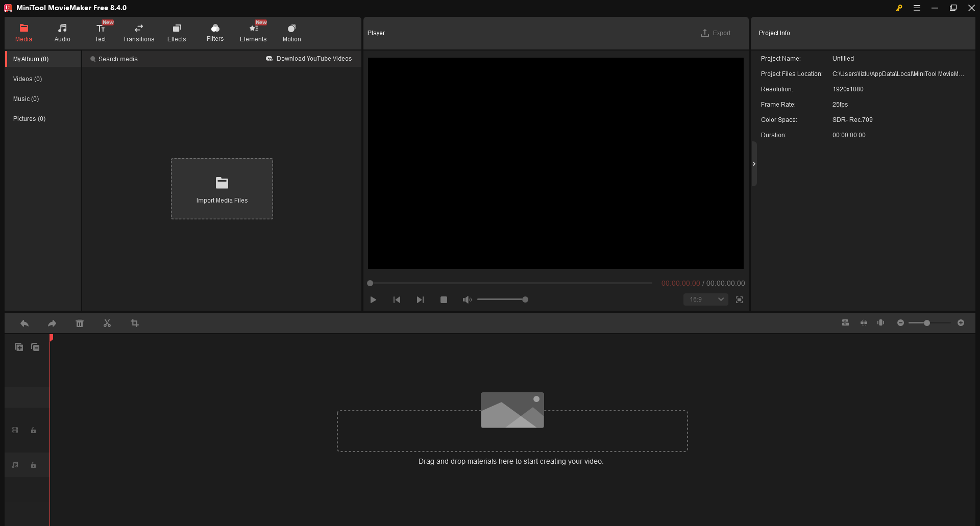Open the Transitions panel
This screenshot has height=526, width=980.
[x=138, y=32]
